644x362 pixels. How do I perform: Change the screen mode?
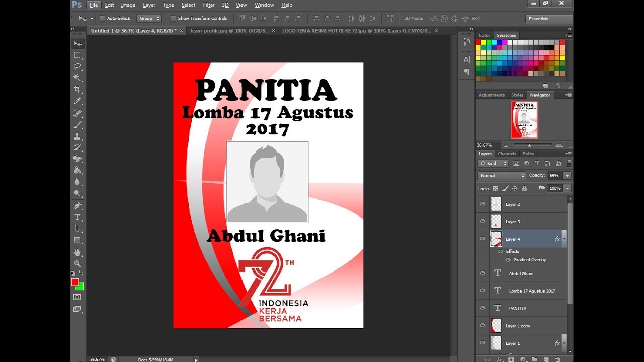(77, 309)
